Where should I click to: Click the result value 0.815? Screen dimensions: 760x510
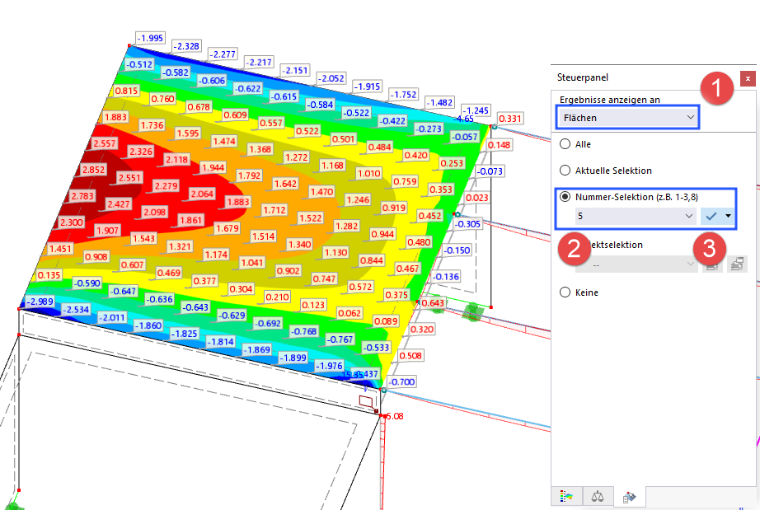(127, 91)
